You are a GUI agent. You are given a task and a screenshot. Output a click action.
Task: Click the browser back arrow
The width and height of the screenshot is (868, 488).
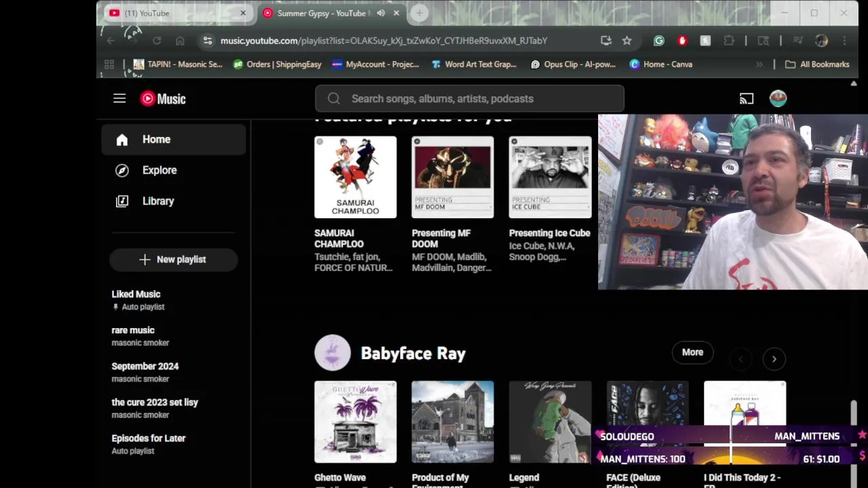(x=111, y=41)
